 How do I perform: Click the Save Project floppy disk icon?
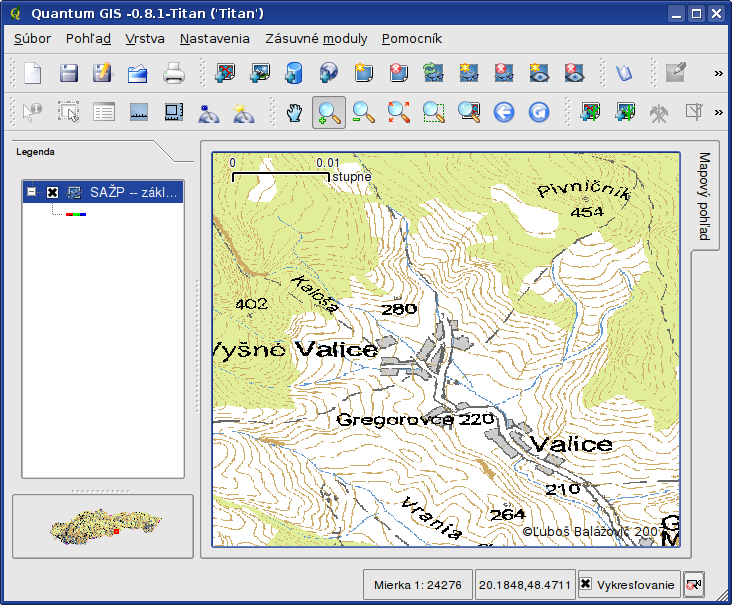68,73
